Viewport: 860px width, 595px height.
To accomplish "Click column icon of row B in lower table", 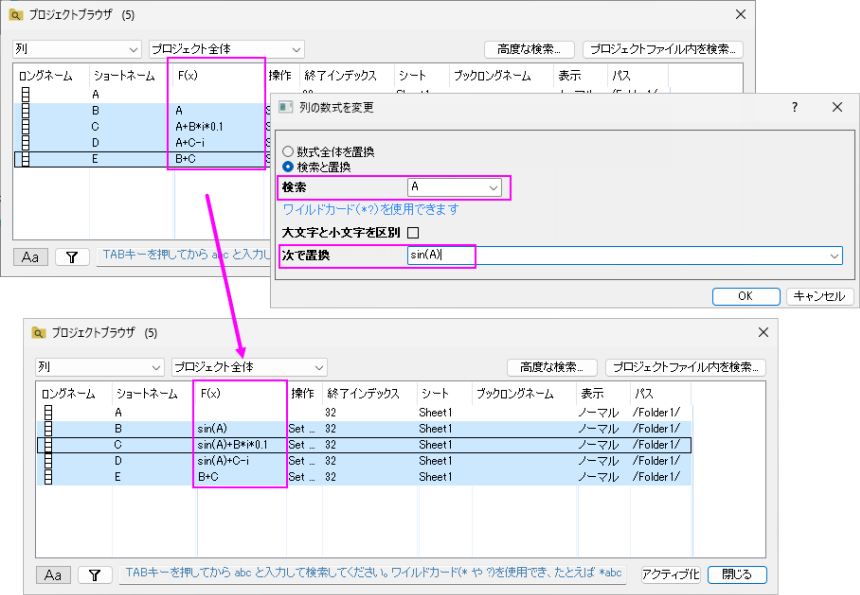I will pos(48,428).
